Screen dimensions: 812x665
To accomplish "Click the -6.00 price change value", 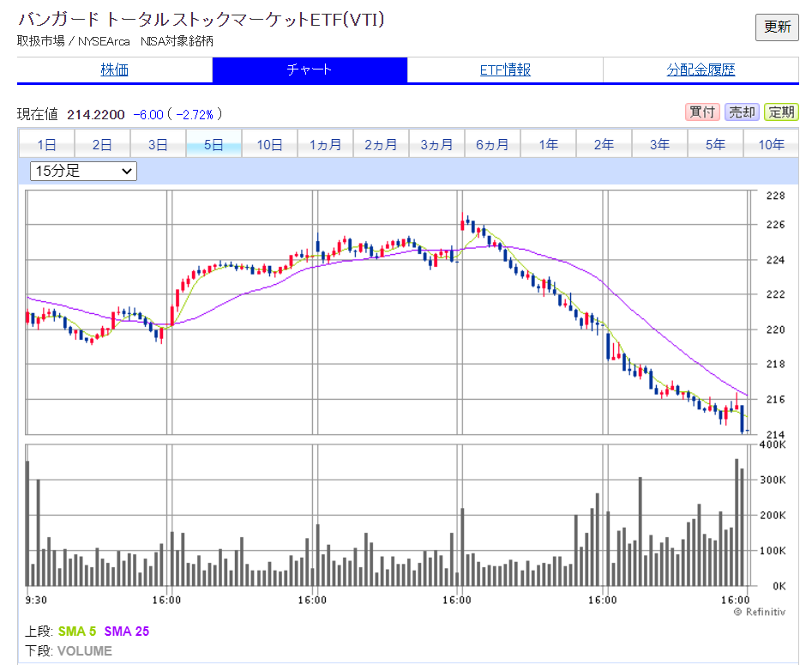I will point(148,114).
